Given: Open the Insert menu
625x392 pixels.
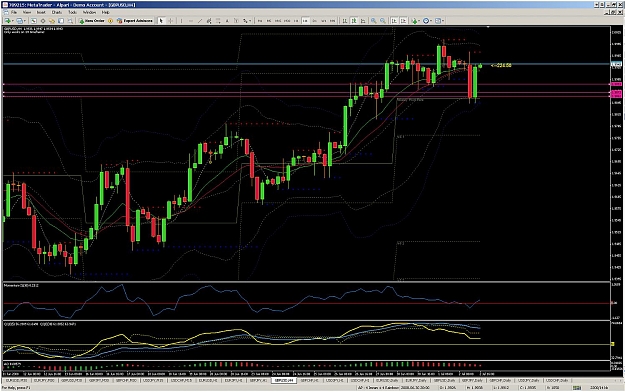Looking at the screenshot, I should click(41, 12).
